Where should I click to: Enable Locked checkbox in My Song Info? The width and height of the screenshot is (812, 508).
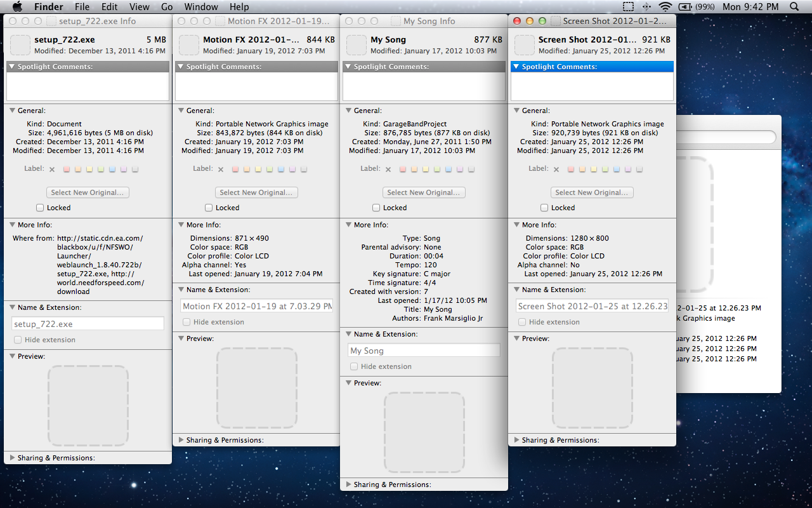point(376,208)
